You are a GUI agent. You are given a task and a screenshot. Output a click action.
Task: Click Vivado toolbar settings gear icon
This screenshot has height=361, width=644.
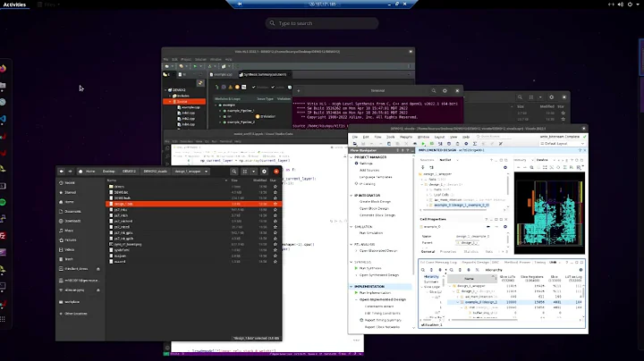[466, 144]
